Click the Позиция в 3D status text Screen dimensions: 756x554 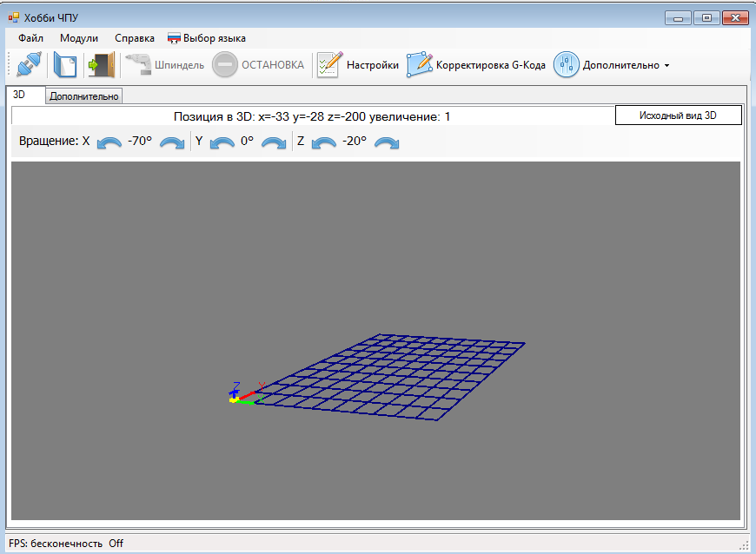[312, 116]
